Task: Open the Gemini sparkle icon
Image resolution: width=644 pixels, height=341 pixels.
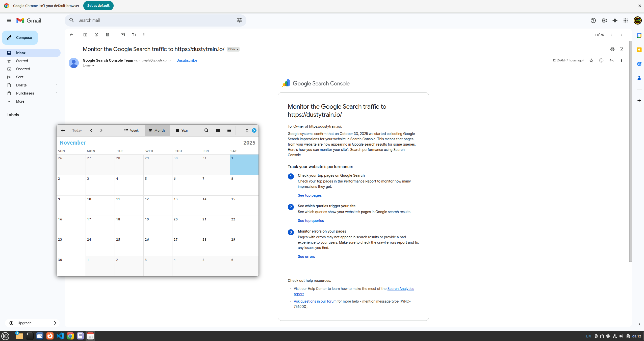Action: coord(615,20)
